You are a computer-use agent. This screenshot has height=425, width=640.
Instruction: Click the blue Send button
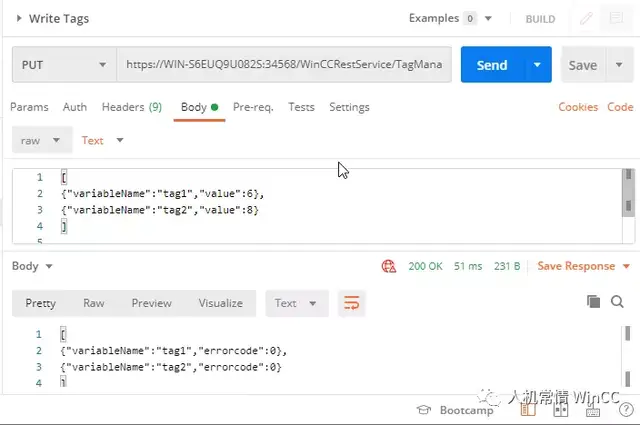[x=492, y=65]
